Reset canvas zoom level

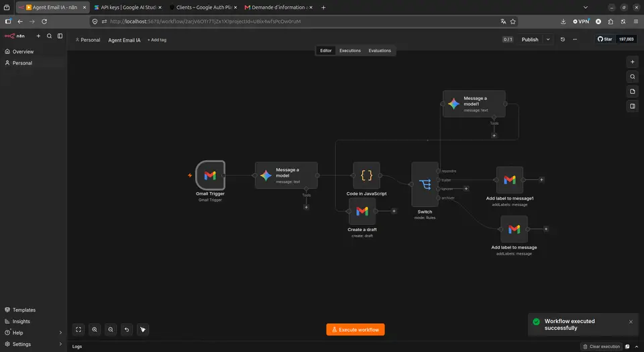[x=127, y=329]
